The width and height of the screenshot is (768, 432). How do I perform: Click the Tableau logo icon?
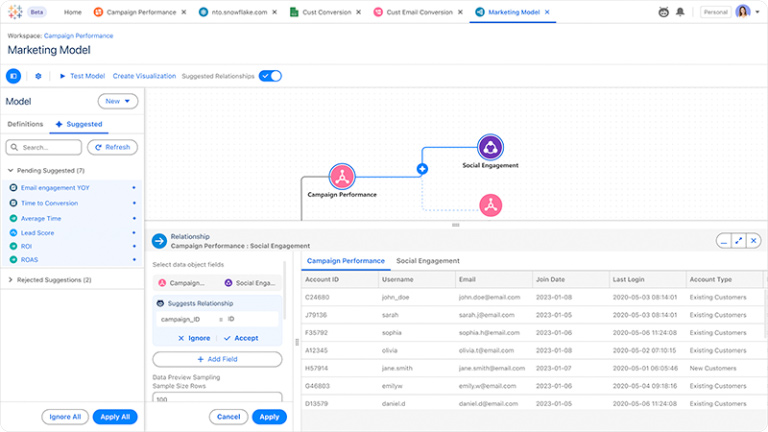click(15, 12)
